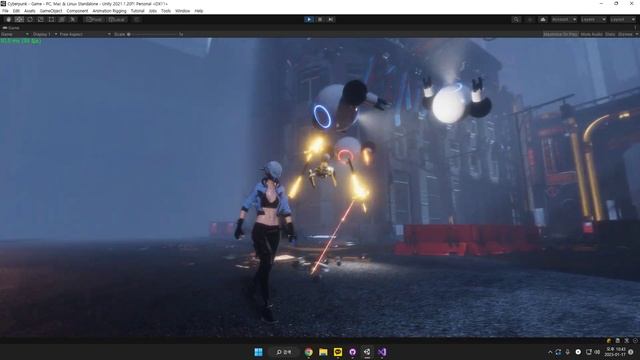Open custom editor tools icon

[x=73, y=19]
